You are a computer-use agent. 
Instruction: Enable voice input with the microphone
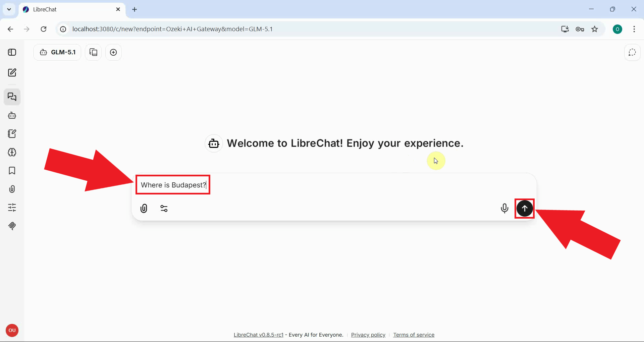(x=504, y=208)
